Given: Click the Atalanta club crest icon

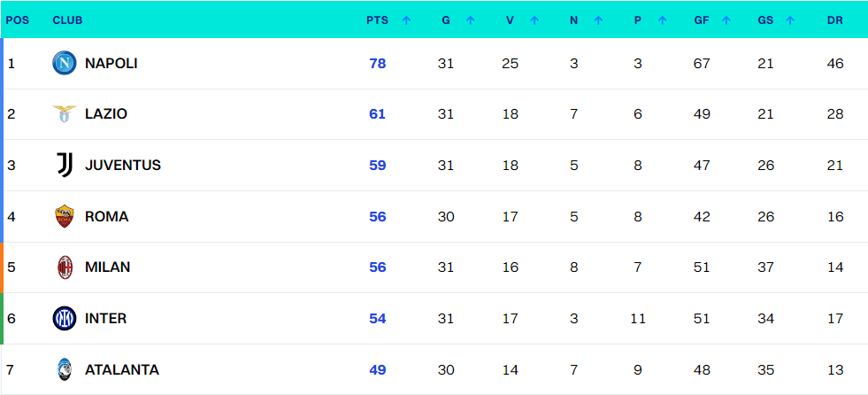Looking at the screenshot, I should (65, 369).
